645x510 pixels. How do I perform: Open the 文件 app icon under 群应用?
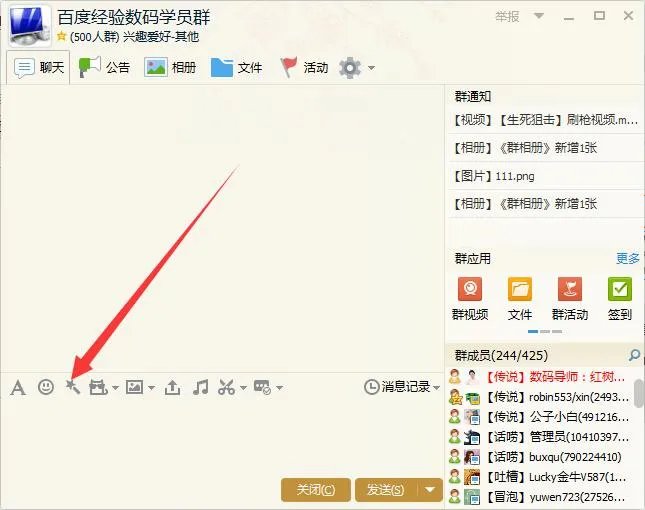(x=520, y=289)
